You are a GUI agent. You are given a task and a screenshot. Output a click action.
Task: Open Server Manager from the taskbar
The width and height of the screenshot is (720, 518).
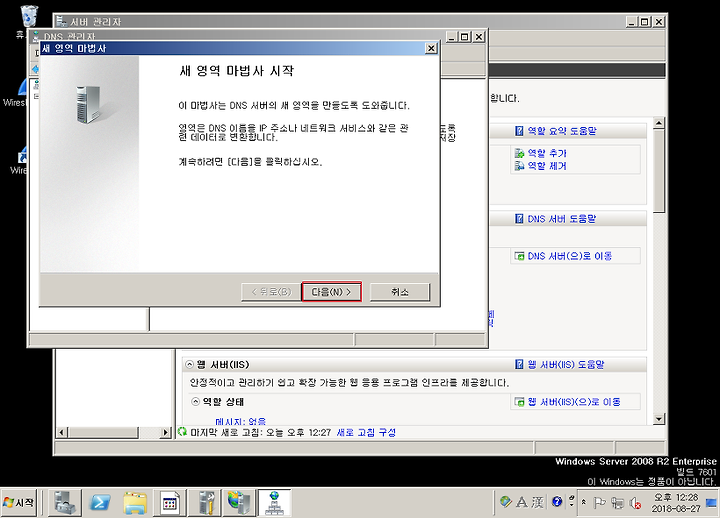[x=65, y=502]
